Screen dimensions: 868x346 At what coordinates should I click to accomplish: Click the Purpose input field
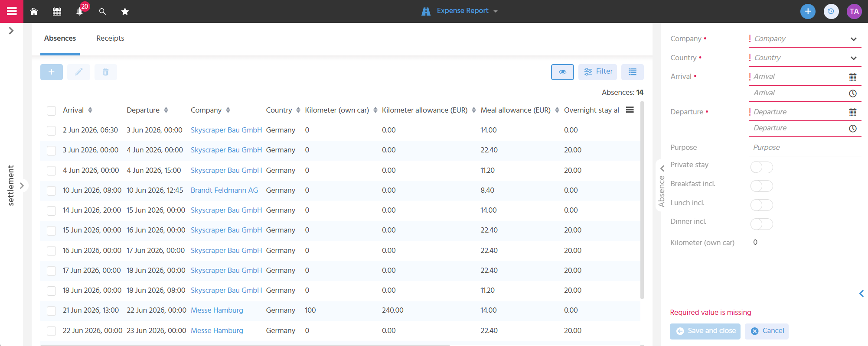(x=805, y=147)
